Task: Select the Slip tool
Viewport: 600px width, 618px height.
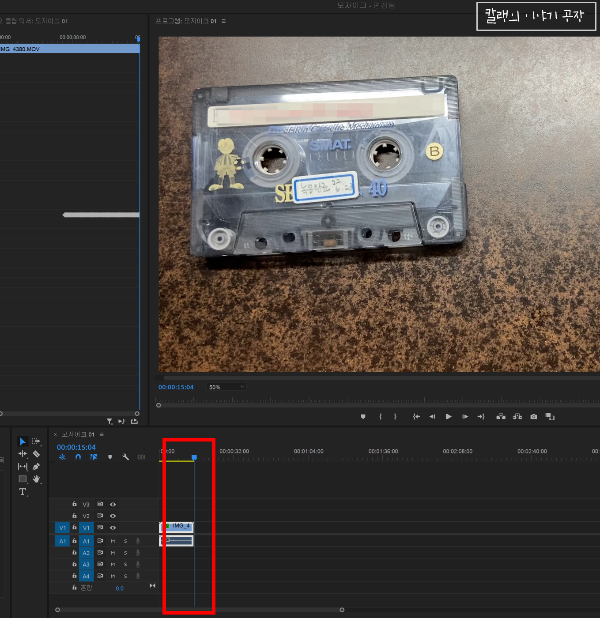Action: point(22,467)
